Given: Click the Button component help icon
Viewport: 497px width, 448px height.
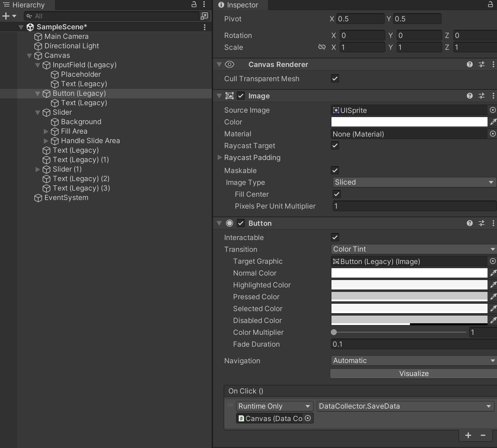Looking at the screenshot, I should [x=470, y=223].
